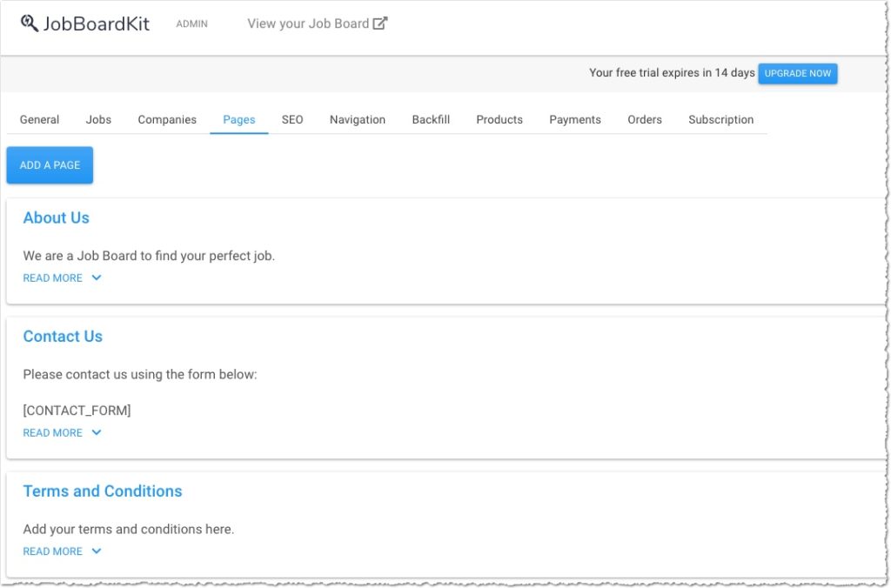
Task: Click the text 'Your free trial expires in 14 days'
Action: coord(672,73)
